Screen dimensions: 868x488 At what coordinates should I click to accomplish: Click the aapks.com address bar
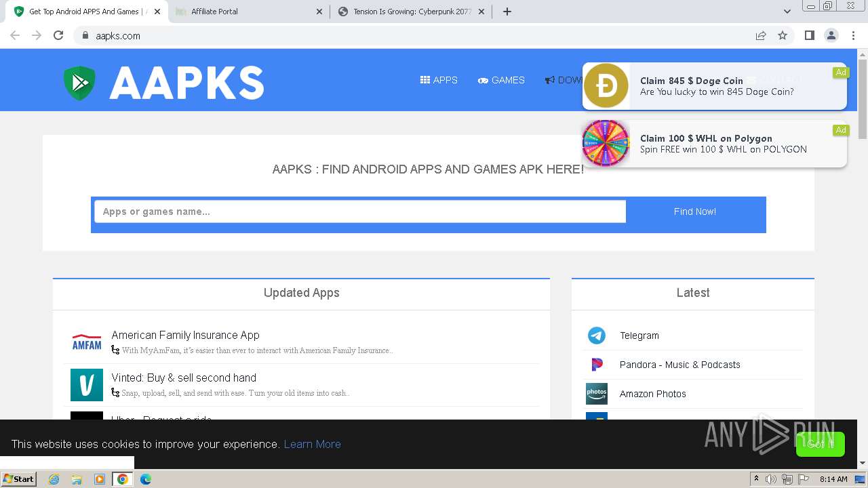click(420, 36)
